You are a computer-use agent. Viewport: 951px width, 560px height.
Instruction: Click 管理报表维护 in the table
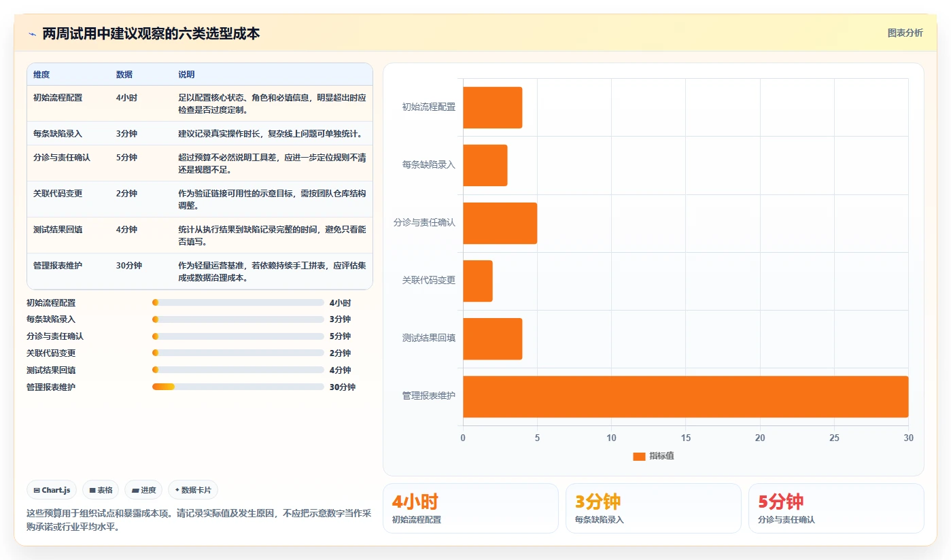58,266
